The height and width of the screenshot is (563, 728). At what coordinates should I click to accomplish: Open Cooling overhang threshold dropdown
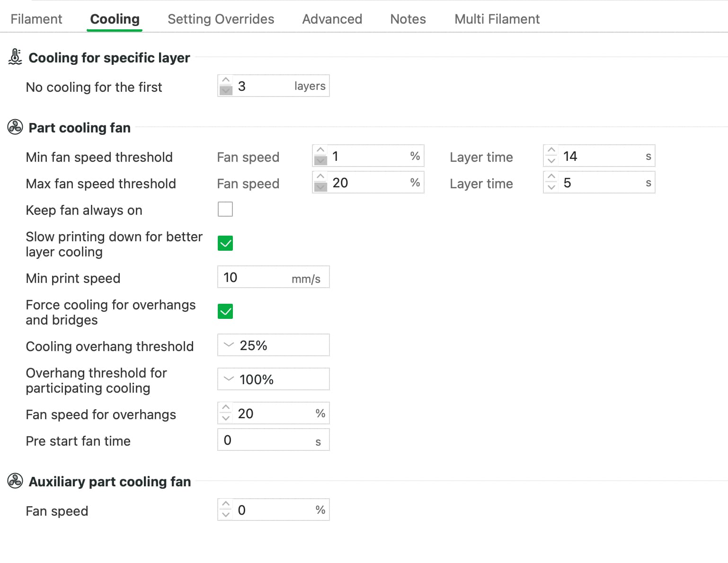273,345
